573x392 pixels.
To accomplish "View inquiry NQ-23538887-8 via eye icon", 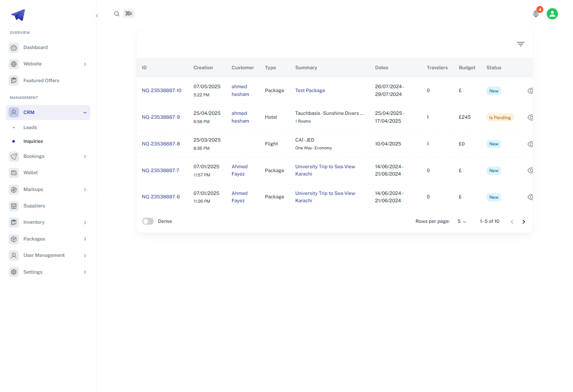I will click(x=530, y=144).
